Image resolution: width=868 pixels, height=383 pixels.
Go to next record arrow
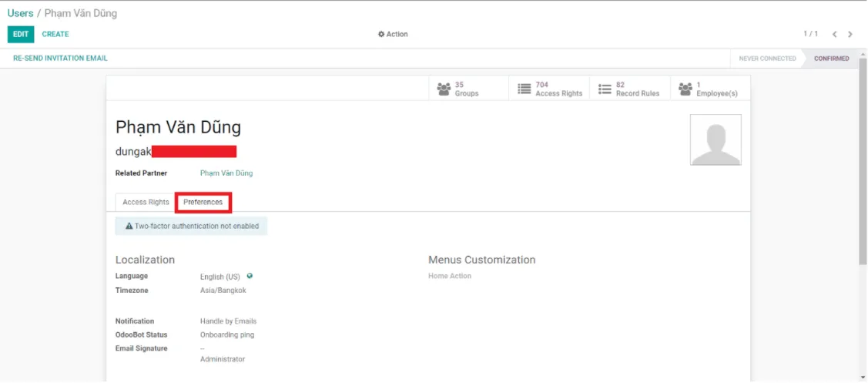pyautogui.click(x=850, y=35)
